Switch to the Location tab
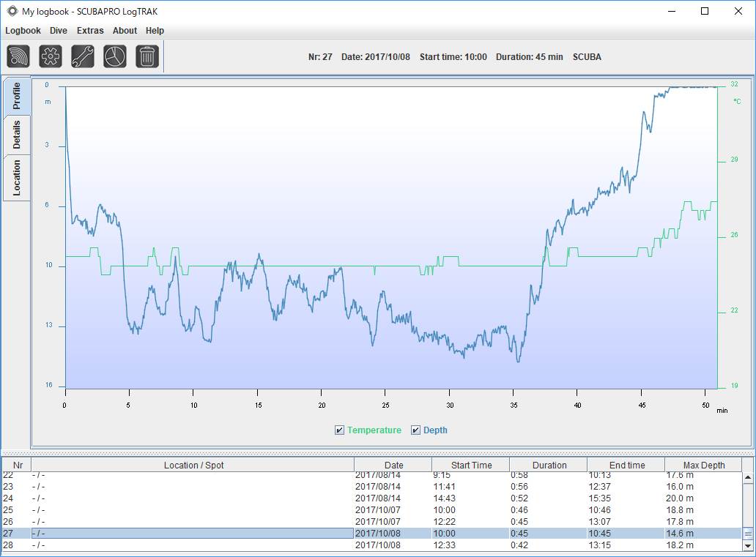Viewport: 756px width, 557px height. pos(17,178)
